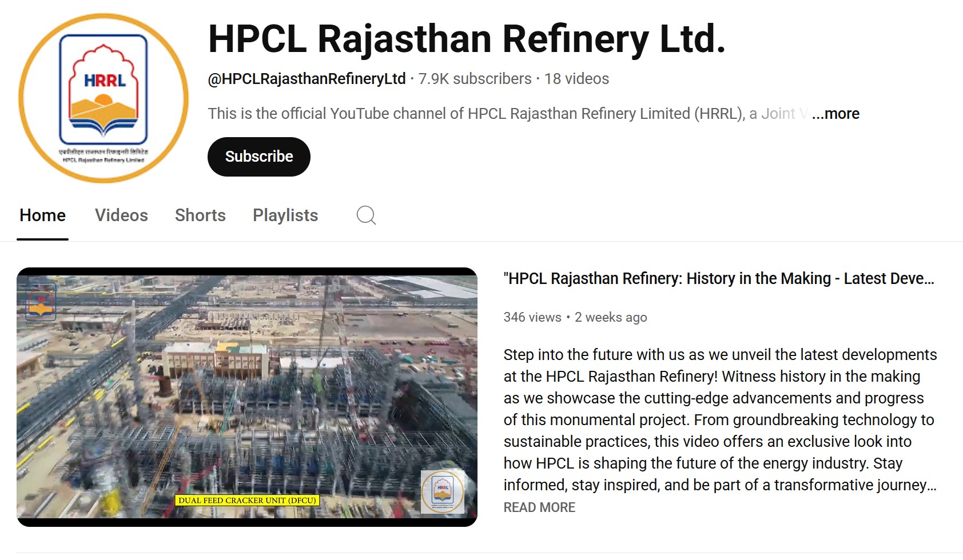Click the @HPCLRajasthanRefineryLtd handle
Viewport: 963px width, 560px height.
coord(307,79)
